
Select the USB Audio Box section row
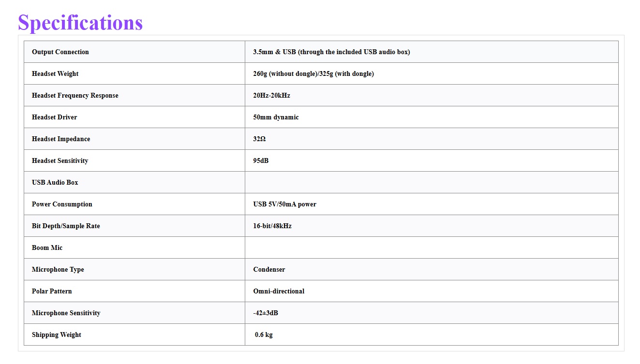(x=321, y=182)
